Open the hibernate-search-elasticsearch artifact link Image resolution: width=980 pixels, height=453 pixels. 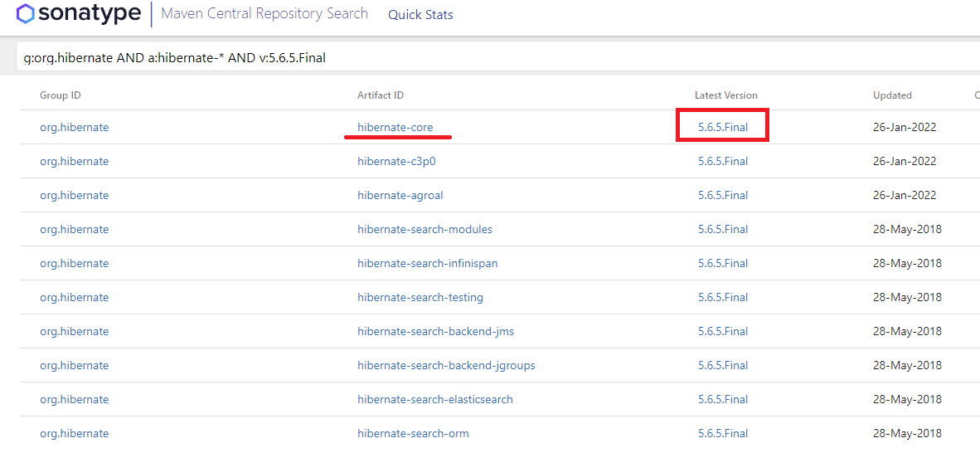tap(435, 399)
